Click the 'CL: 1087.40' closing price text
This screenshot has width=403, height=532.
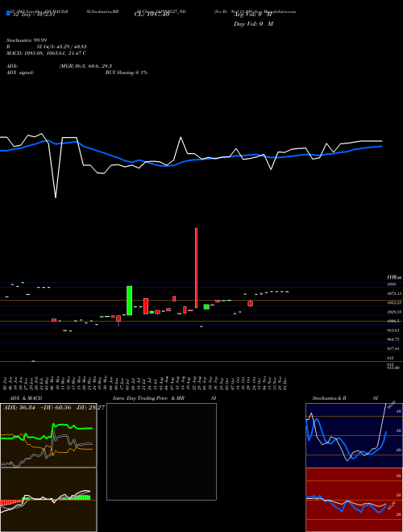point(152,15)
